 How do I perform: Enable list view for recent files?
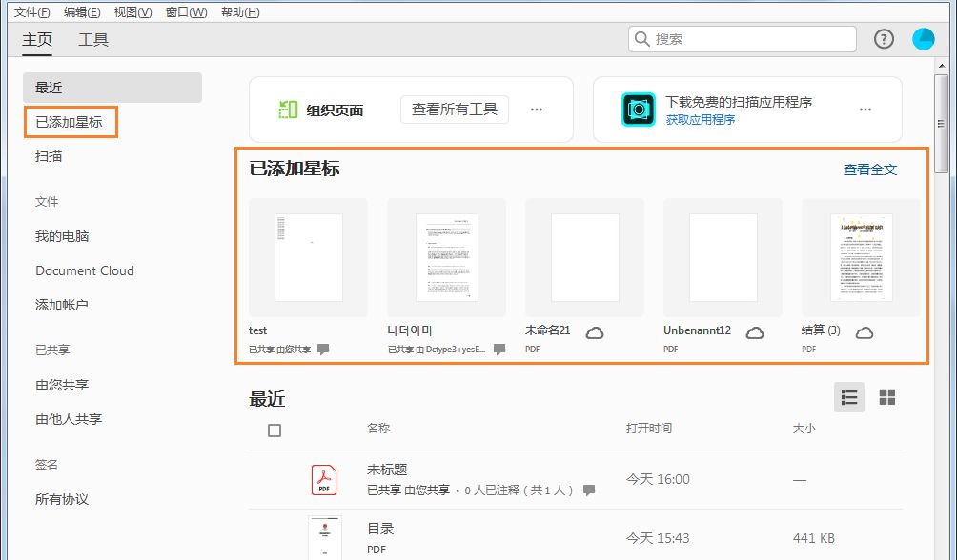[x=849, y=397]
